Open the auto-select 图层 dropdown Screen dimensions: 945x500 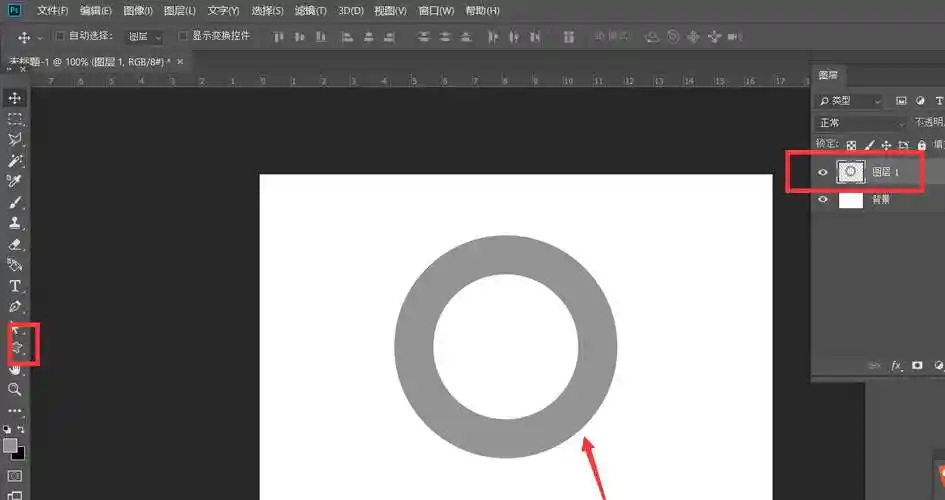click(x=145, y=36)
